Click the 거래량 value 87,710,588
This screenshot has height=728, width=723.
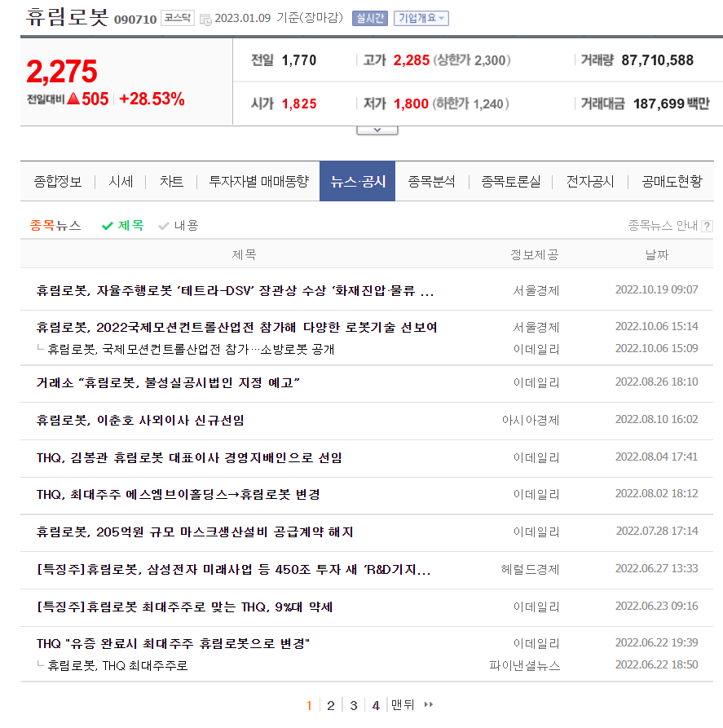pyautogui.click(x=657, y=60)
